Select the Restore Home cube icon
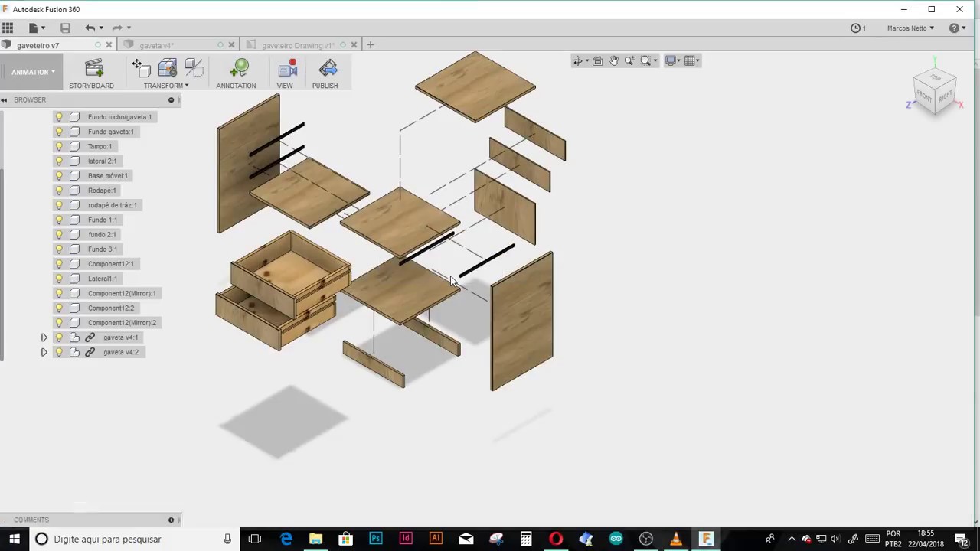The image size is (980, 551). click(x=167, y=68)
